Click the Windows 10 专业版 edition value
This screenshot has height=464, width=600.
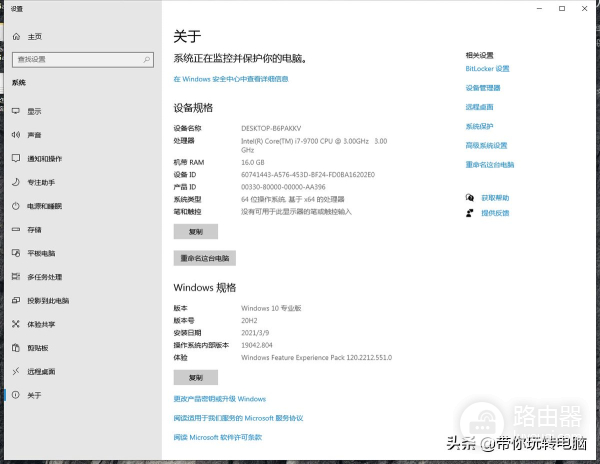[x=271, y=308]
